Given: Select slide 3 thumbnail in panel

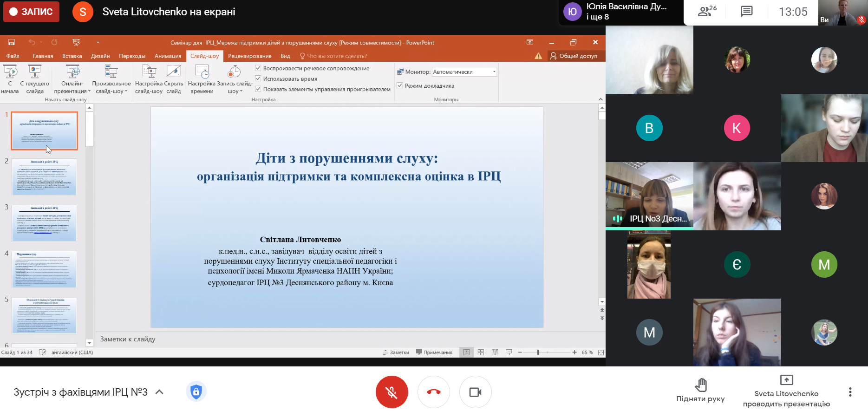Looking at the screenshot, I should pos(44,223).
